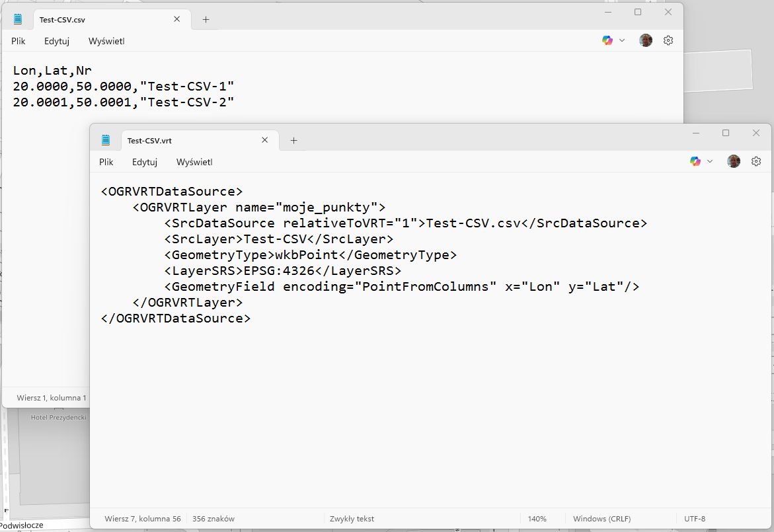Open settings gear in Test-CSV.vrt window
The width and height of the screenshot is (774, 532).
click(756, 161)
